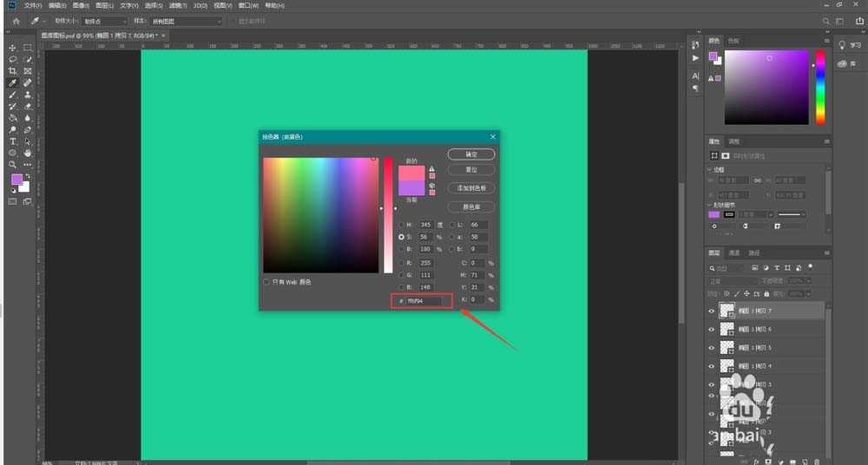
Task: Select the Rectangular Marquee tool
Action: 28,48
